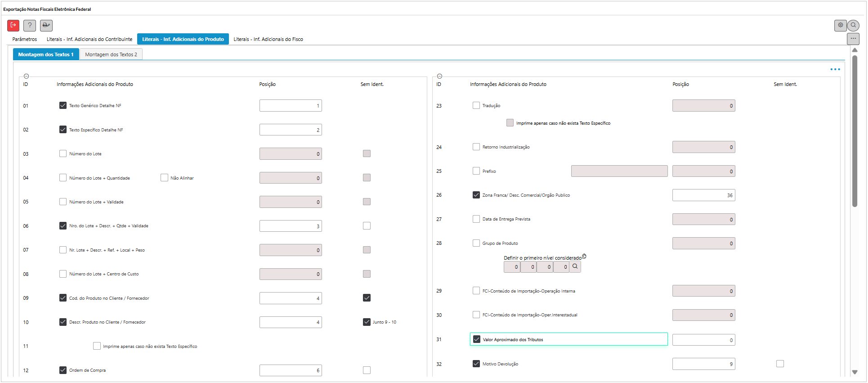
Task: Uncheck Valor Aproximado dos Tributos
Action: pos(477,339)
